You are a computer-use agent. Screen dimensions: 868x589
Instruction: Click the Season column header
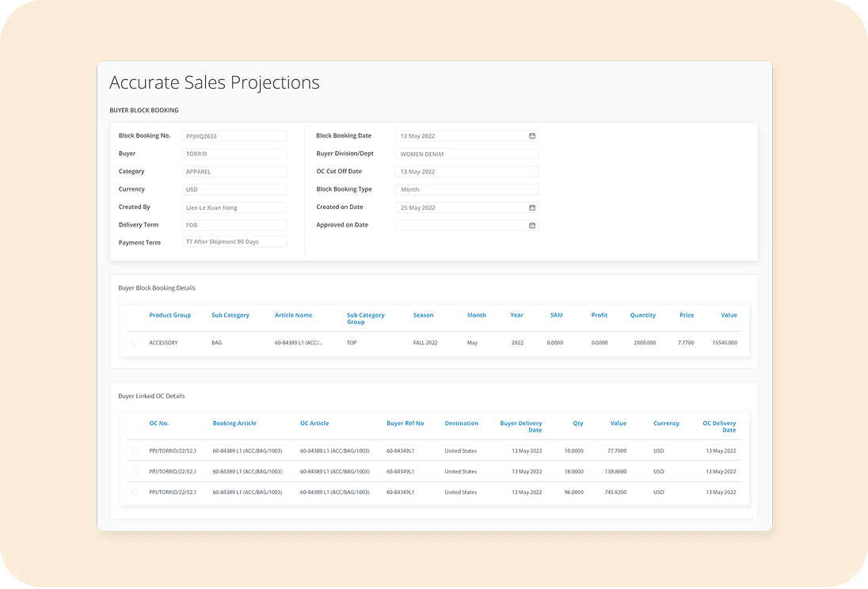click(x=423, y=315)
